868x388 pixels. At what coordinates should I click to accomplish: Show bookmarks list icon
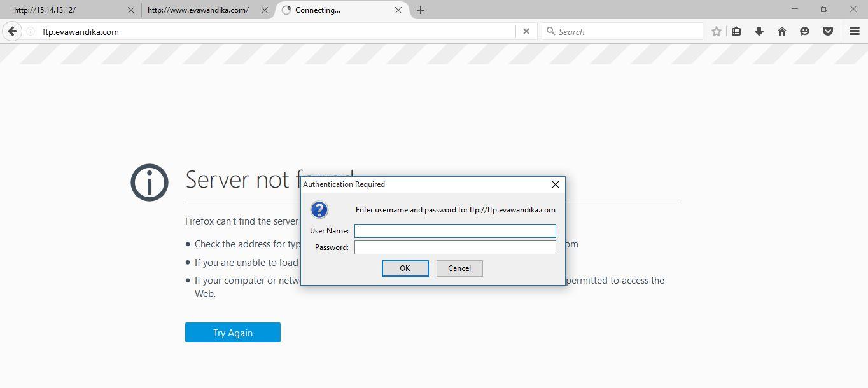pos(736,31)
